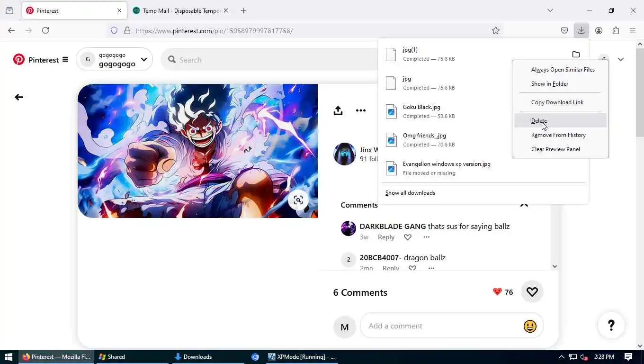644x364 pixels.
Task: Click 20BCB4007- commenter name
Action: pos(380,258)
